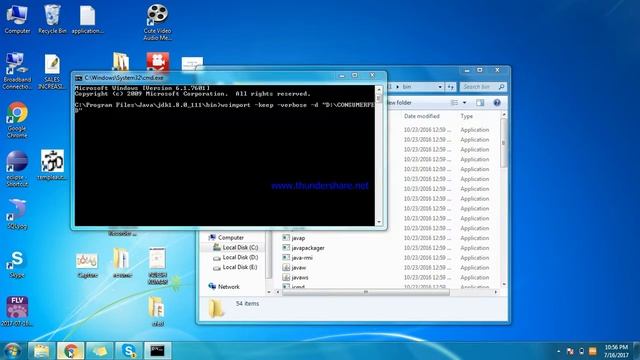
Task: Click the bin breadcrumb in the address bar
Action: click(407, 87)
